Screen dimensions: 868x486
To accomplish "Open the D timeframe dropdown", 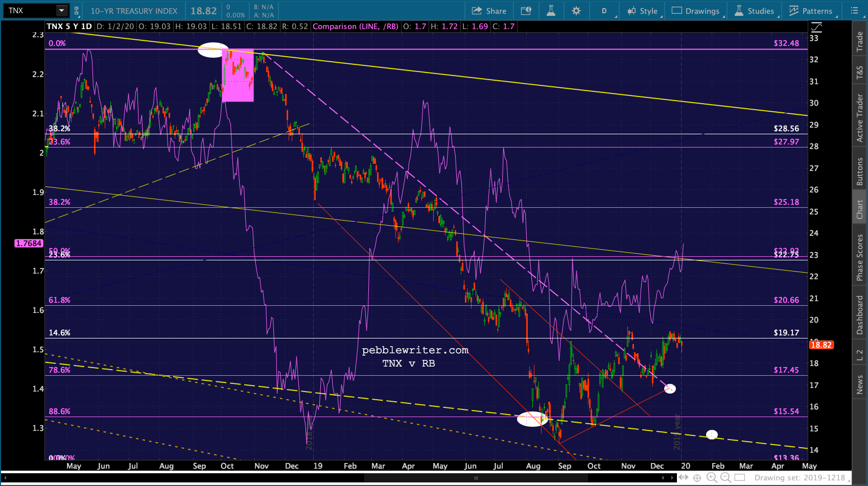I will click(604, 11).
